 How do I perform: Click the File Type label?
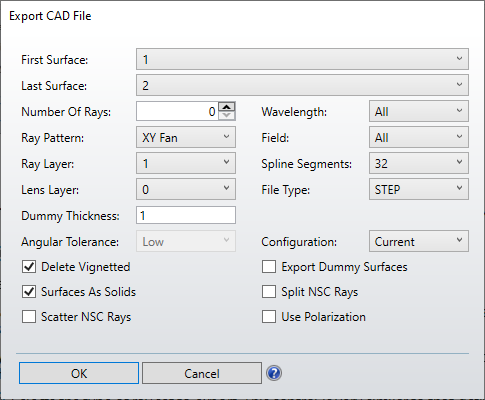pyautogui.click(x=286, y=190)
